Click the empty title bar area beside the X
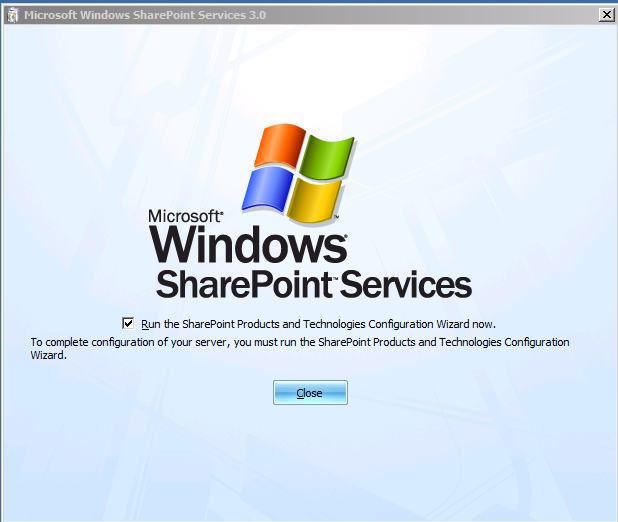 (450, 15)
